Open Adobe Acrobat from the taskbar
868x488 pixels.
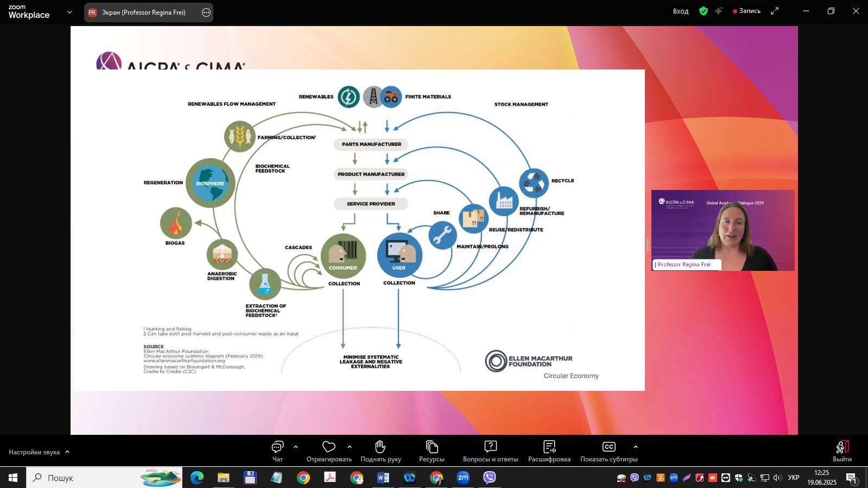(330, 478)
